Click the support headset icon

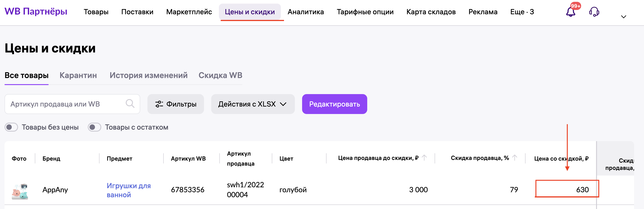594,12
